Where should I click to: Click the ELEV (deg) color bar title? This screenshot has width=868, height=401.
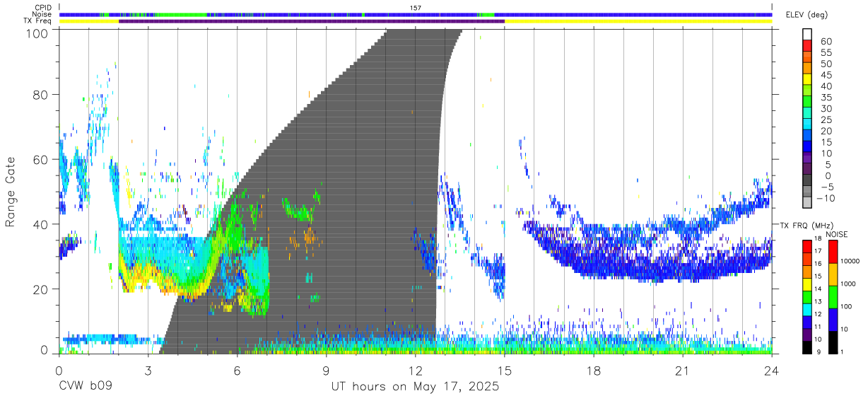pyautogui.click(x=807, y=15)
